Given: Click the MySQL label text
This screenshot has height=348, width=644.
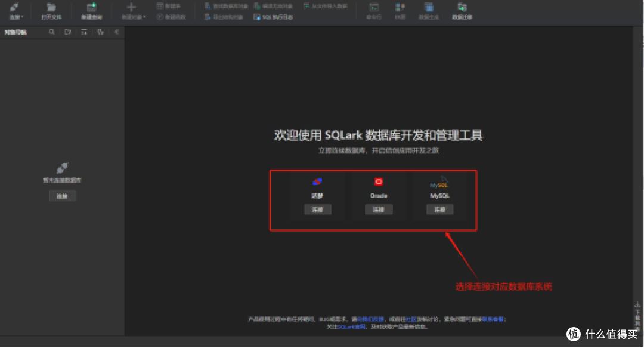Looking at the screenshot, I should 439,196.
